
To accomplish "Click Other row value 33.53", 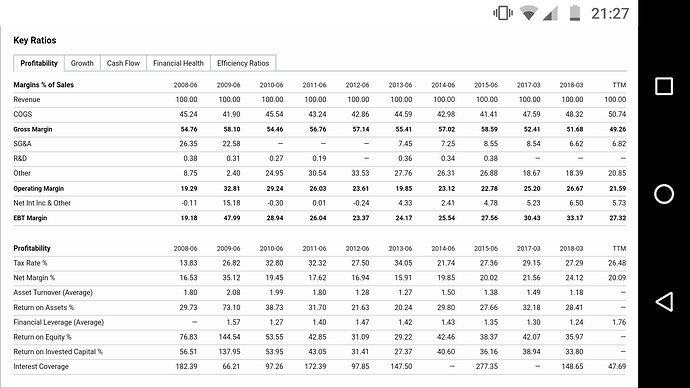I will click(360, 173).
